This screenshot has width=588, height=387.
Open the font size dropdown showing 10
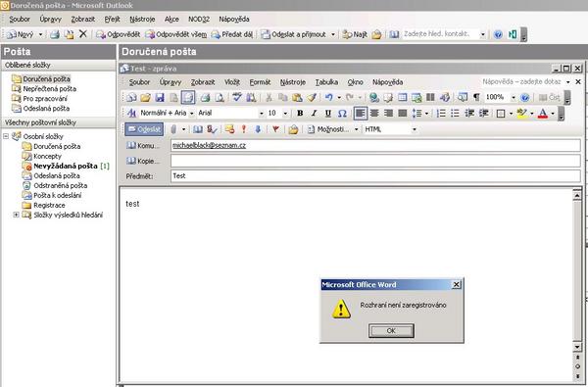coord(277,113)
